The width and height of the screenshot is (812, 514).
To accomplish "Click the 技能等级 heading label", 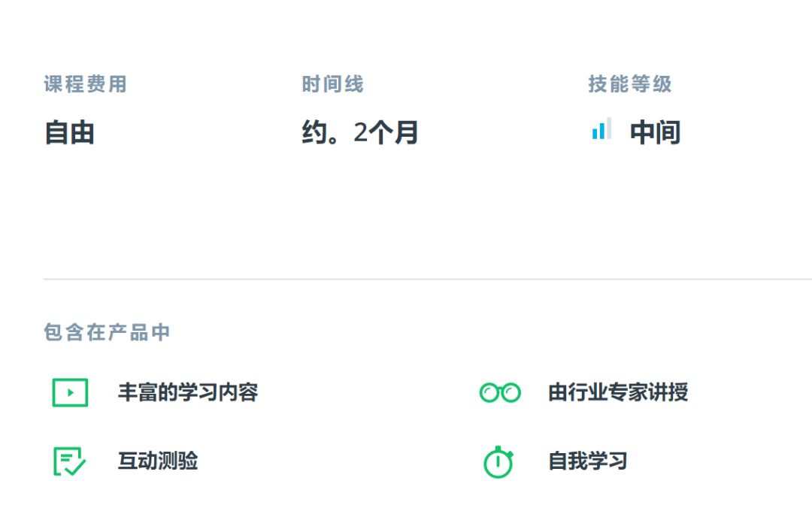I will 629,84.
